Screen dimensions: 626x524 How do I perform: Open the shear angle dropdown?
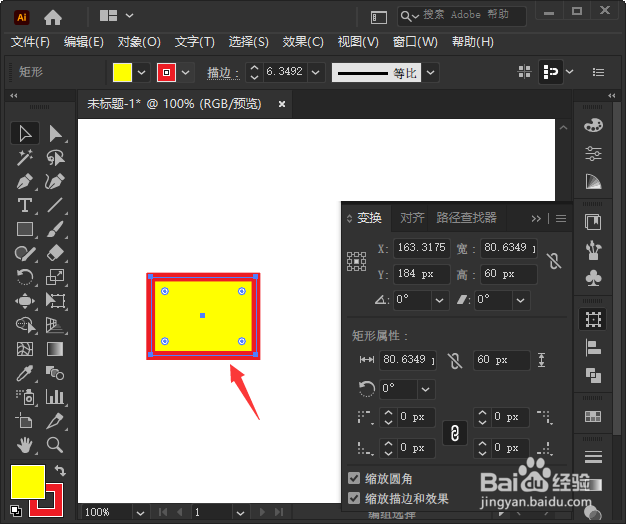click(x=521, y=300)
